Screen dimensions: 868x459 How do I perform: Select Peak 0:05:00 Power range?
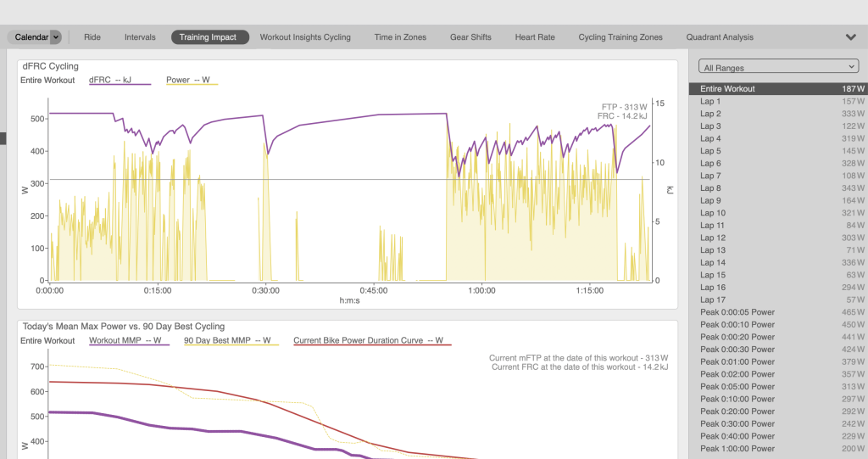[778, 386]
